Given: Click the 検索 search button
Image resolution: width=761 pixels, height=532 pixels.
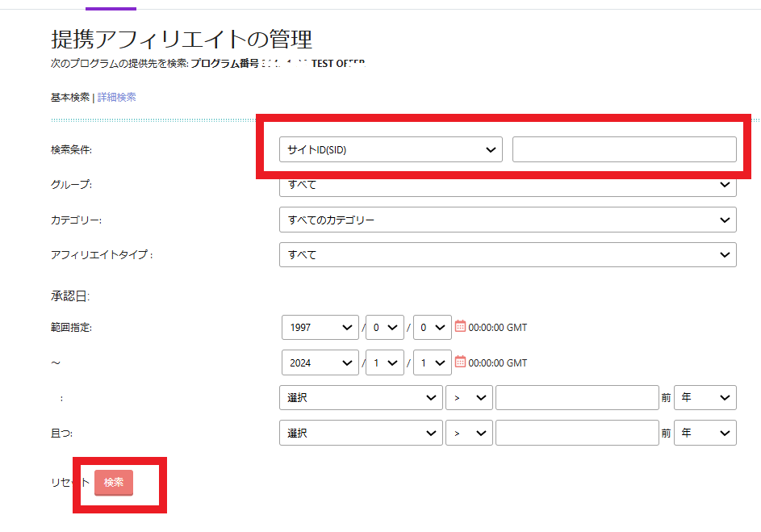Looking at the screenshot, I should click(x=114, y=482).
